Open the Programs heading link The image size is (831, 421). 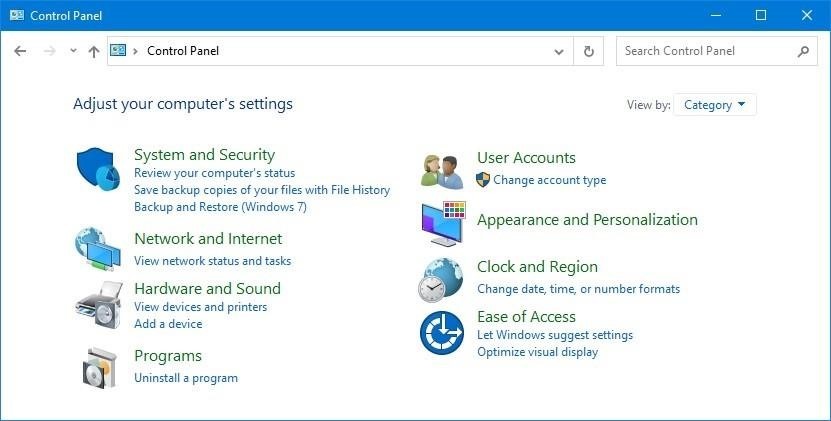coord(168,356)
